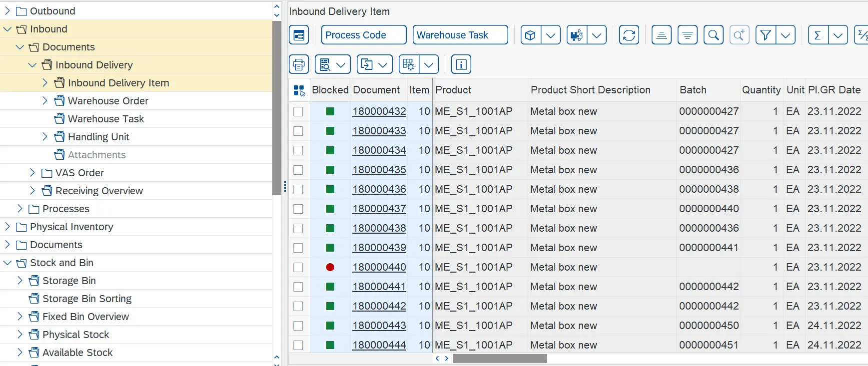Click the Handling Unit node icon
Image resolution: width=868 pixels, height=366 pixels.
pyautogui.click(x=59, y=137)
